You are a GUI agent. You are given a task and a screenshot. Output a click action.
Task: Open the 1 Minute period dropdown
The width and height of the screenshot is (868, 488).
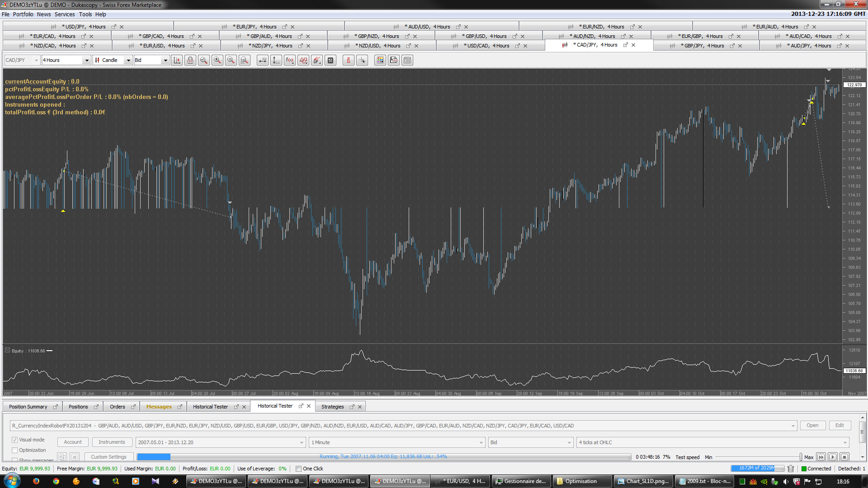click(x=397, y=442)
